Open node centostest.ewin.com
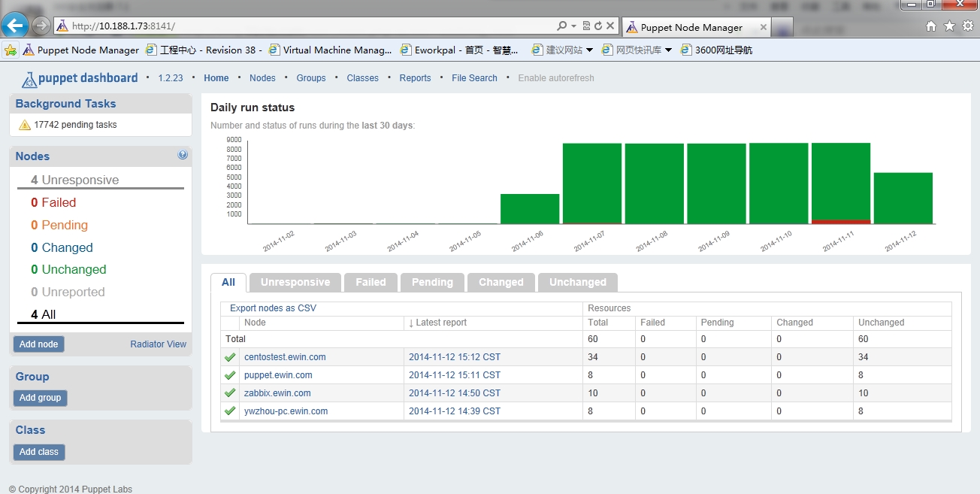Screen dimensions: 980x494 [x=285, y=357]
